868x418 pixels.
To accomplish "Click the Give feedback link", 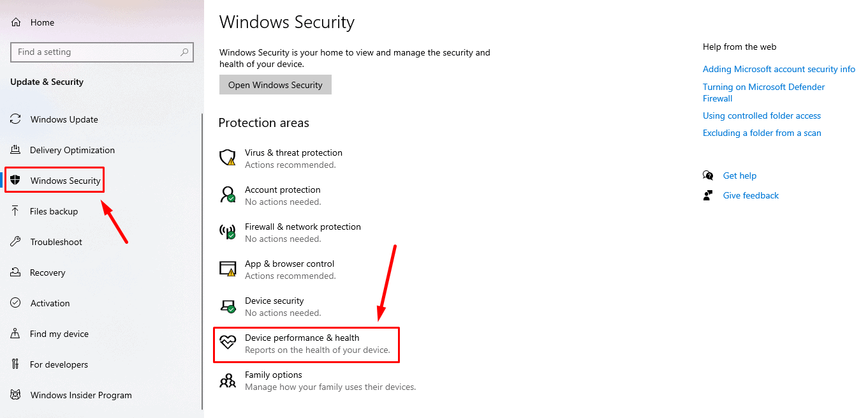I will (751, 195).
